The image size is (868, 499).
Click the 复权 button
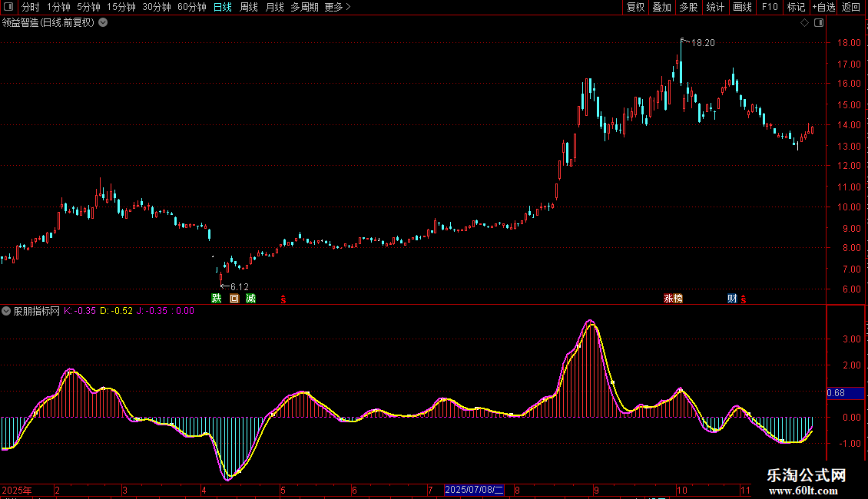636,8
